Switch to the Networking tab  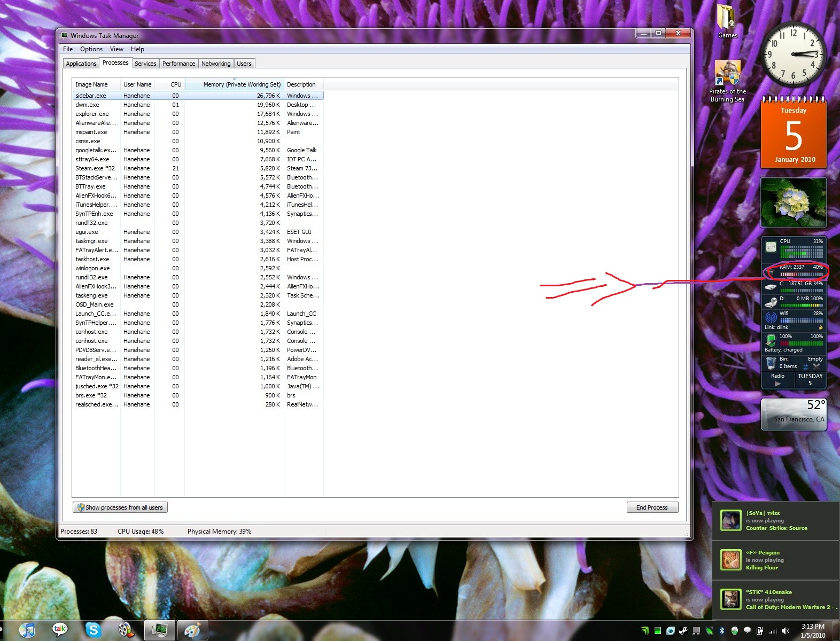click(x=216, y=64)
